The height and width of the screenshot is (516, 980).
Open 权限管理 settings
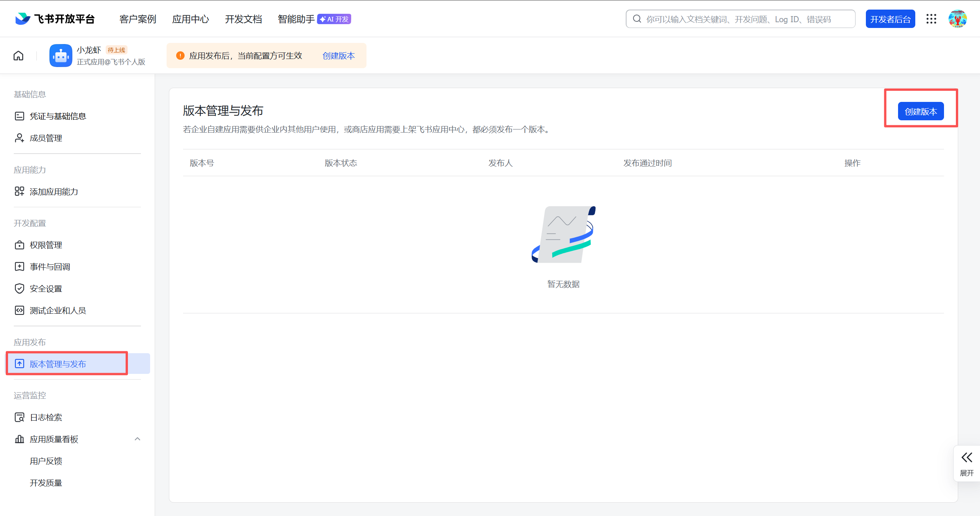pos(46,245)
